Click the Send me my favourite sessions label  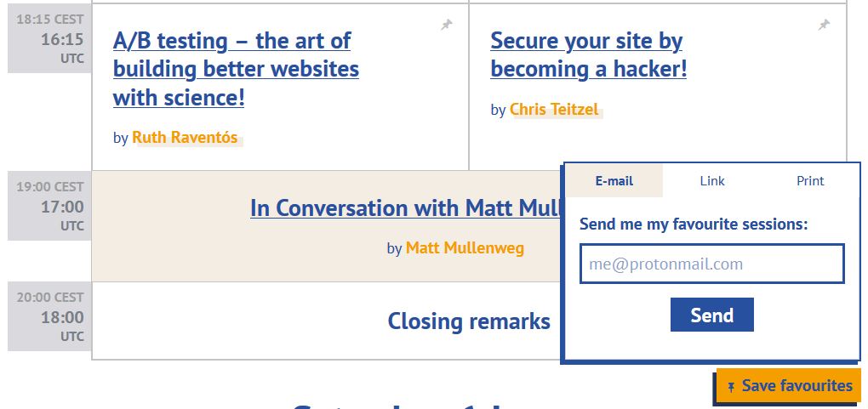coord(694,224)
